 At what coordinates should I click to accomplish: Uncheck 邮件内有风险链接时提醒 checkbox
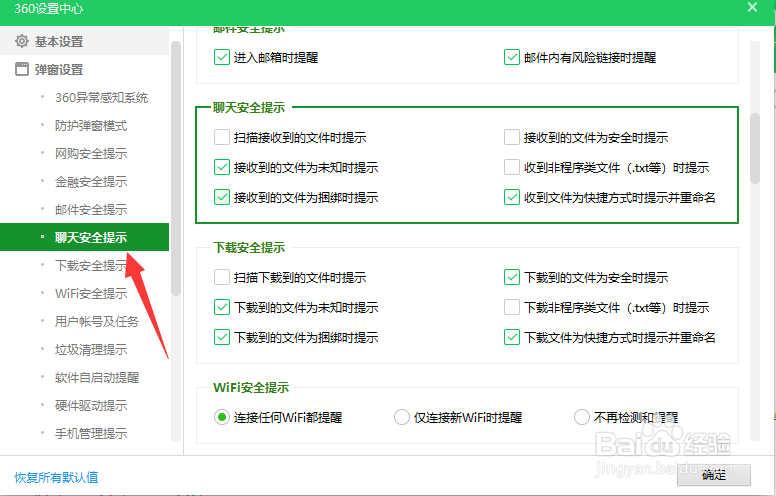coord(512,57)
